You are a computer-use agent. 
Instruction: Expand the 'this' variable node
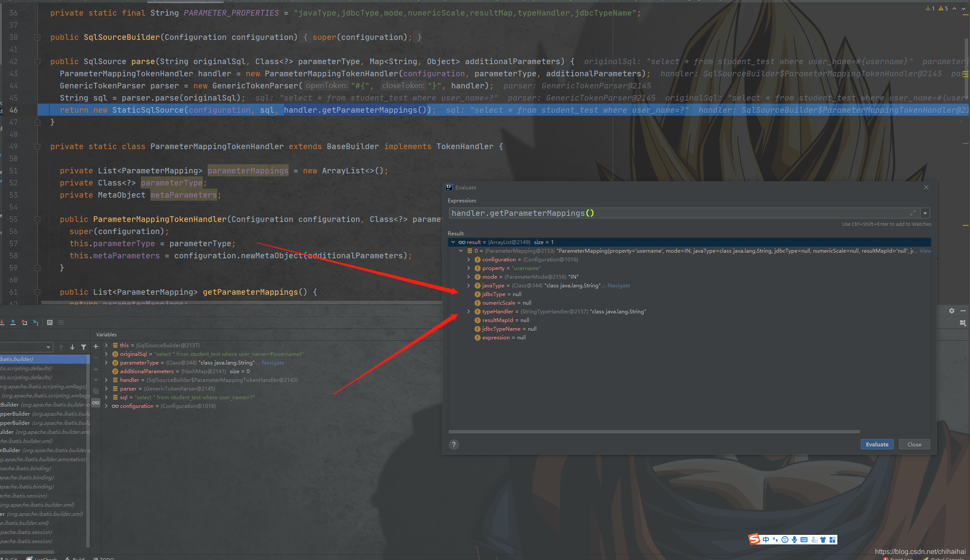pos(106,345)
